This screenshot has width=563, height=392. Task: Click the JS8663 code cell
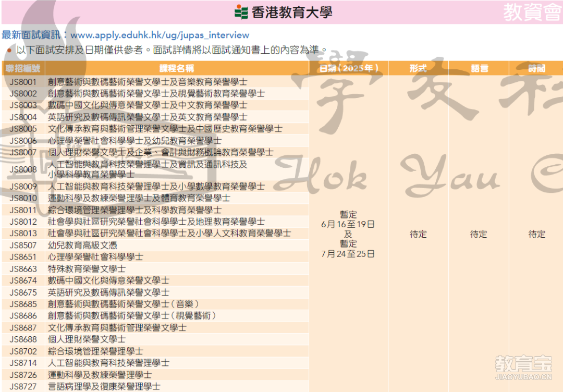tap(23, 268)
